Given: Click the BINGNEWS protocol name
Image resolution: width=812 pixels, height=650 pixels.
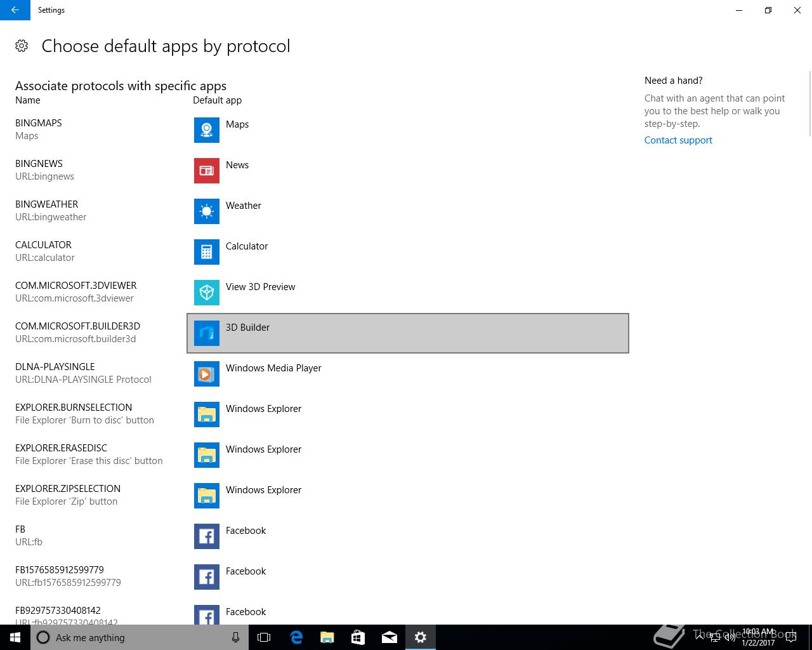Looking at the screenshot, I should tap(39, 164).
